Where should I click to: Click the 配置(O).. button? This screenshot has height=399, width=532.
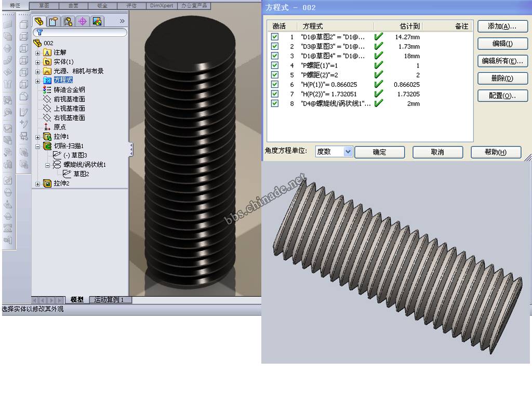point(502,96)
